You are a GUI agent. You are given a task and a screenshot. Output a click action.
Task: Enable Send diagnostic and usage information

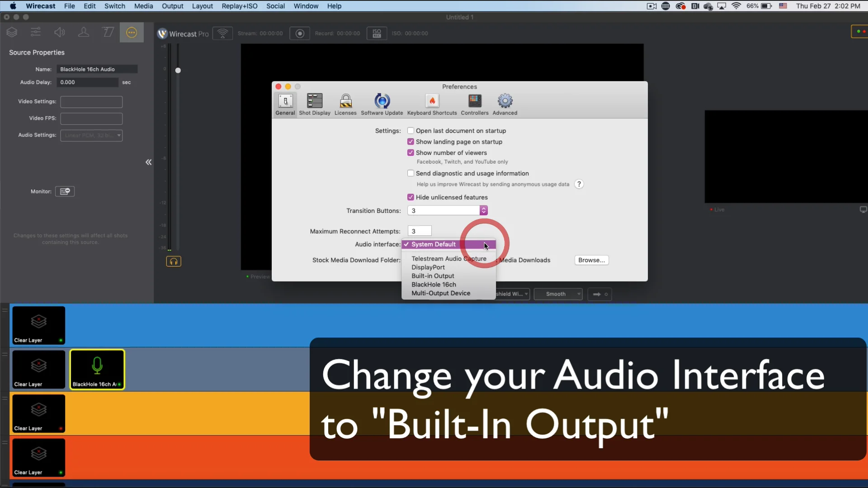coord(410,174)
